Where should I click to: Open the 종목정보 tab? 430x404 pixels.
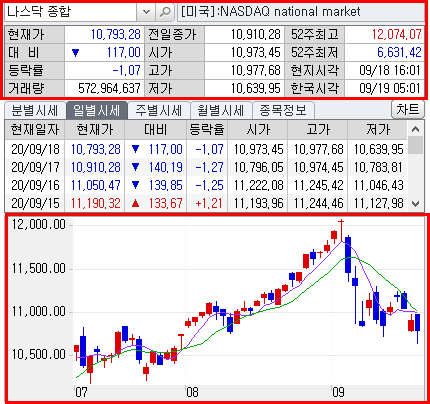point(283,110)
